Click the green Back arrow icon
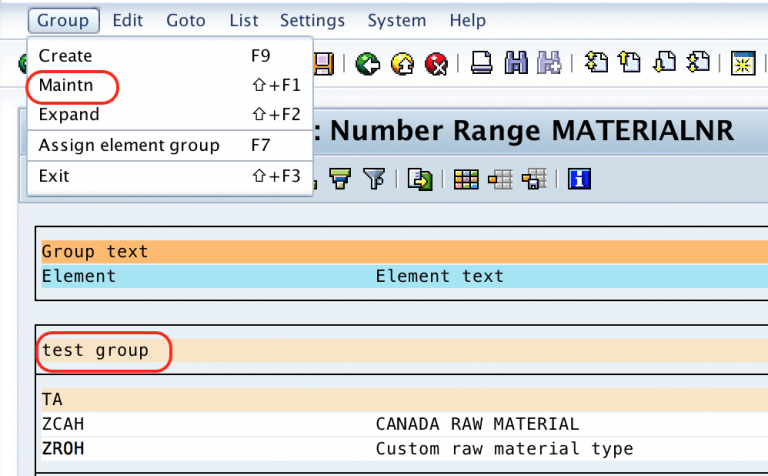This screenshot has width=768, height=476. (x=367, y=64)
